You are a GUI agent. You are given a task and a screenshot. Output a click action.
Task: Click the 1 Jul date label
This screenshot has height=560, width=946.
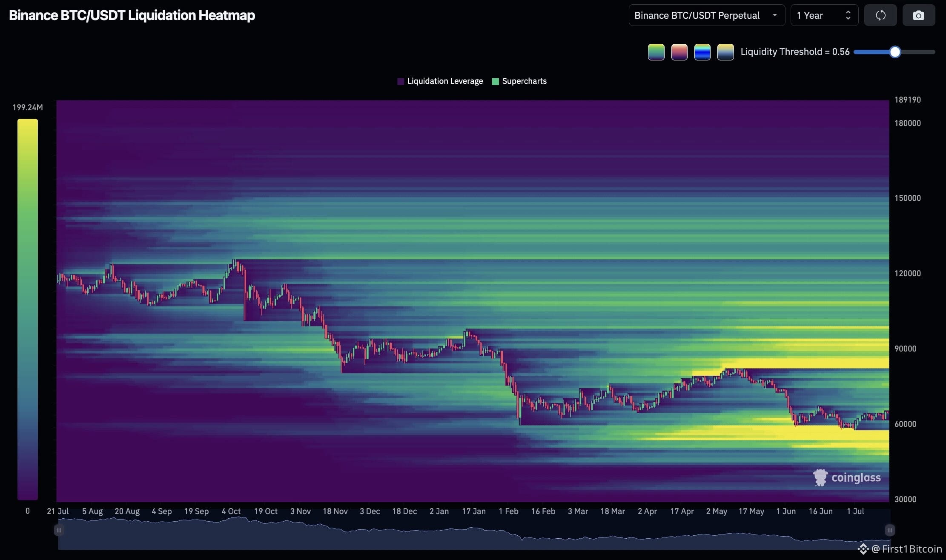(856, 511)
